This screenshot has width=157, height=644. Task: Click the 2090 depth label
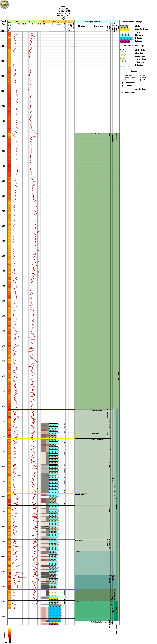pyautogui.click(x=3, y=256)
